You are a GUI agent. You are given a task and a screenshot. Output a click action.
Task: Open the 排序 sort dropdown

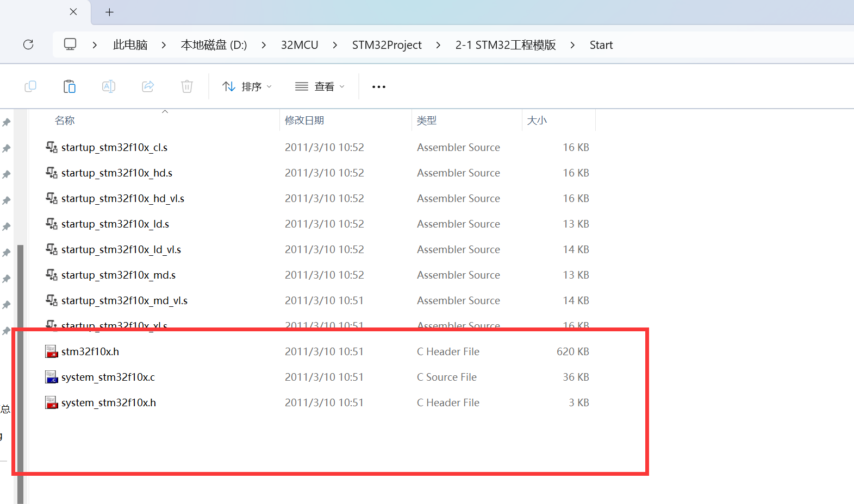(247, 86)
